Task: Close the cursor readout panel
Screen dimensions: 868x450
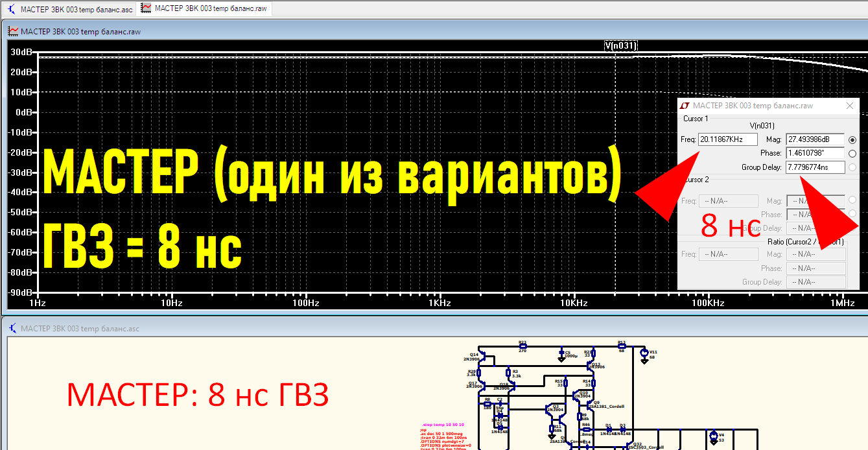Action: tap(850, 105)
